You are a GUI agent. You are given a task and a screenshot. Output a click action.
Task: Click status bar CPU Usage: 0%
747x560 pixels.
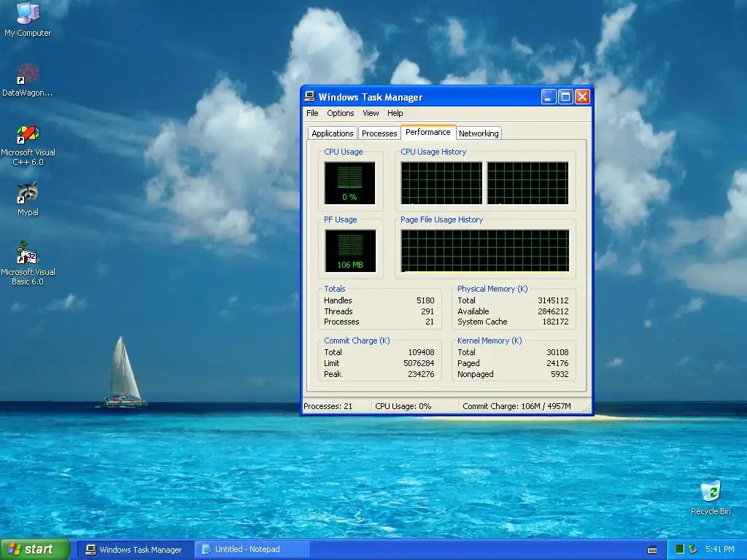point(403,406)
